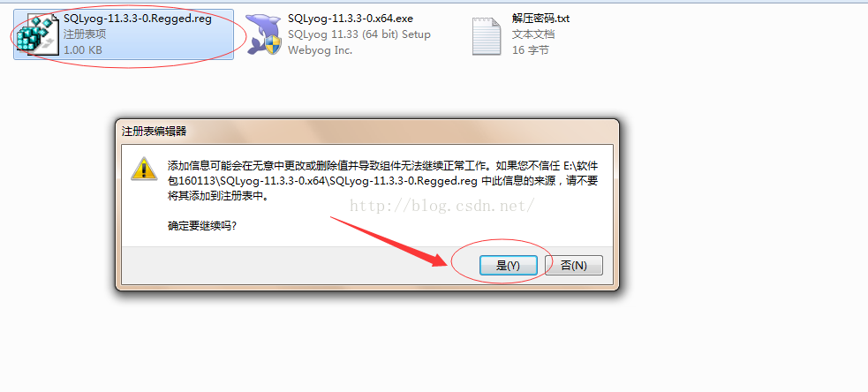Click the 否(N) button to cancel
Screen dimensions: 868x392
pyautogui.click(x=573, y=265)
